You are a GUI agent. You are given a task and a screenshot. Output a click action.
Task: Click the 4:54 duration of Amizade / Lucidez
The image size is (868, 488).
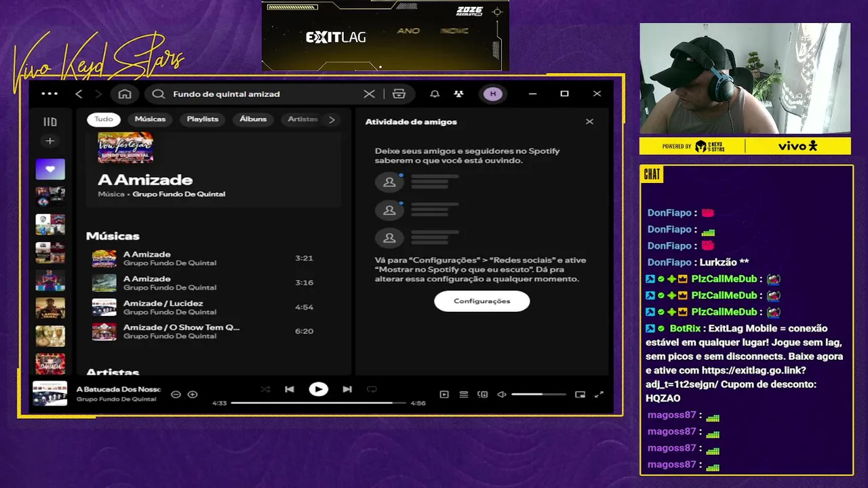(304, 307)
